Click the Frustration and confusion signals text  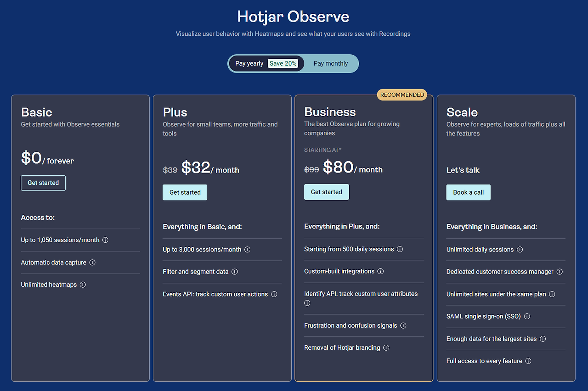point(351,325)
